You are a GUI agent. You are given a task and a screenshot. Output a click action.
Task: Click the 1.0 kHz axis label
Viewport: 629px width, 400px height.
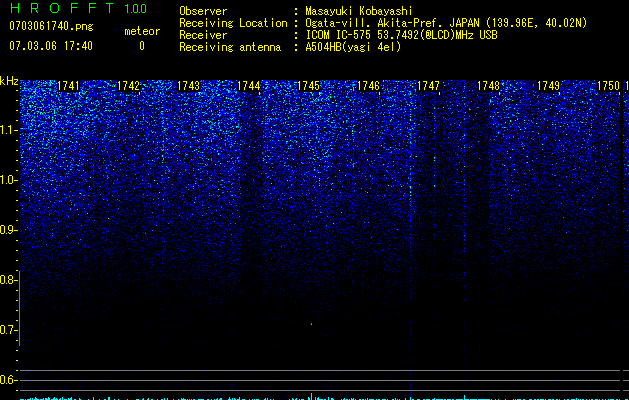pos(8,180)
